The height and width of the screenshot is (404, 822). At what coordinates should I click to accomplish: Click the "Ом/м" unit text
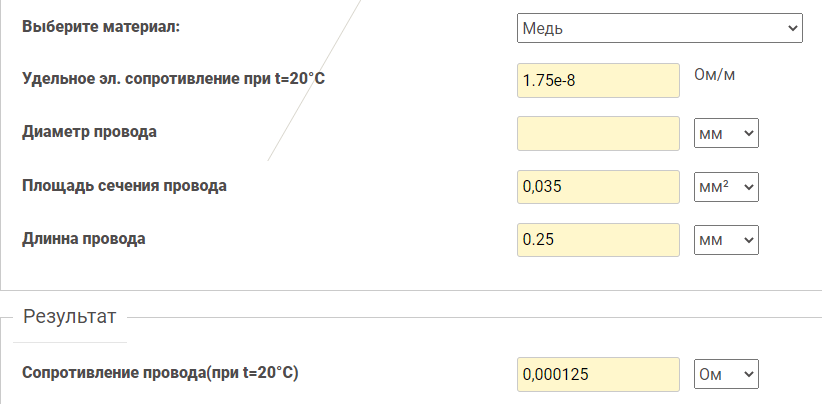pyautogui.click(x=715, y=75)
